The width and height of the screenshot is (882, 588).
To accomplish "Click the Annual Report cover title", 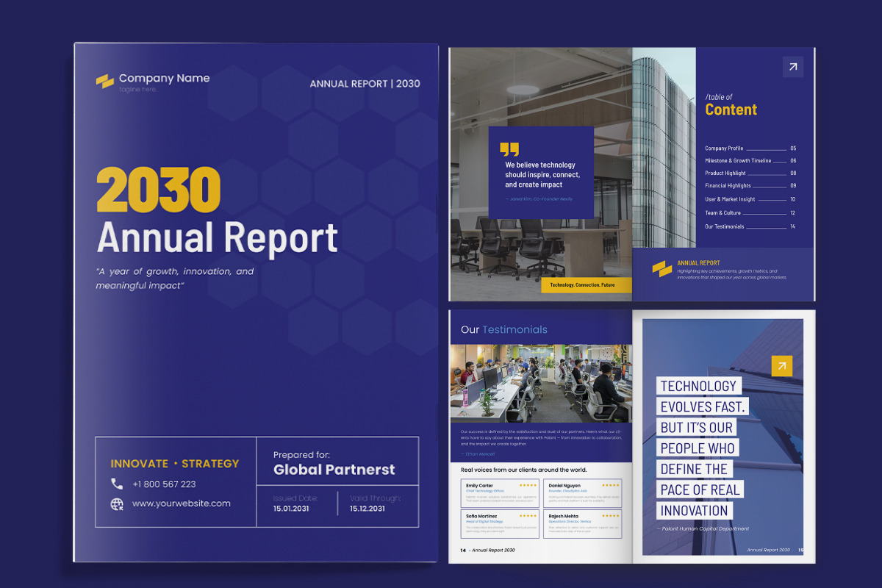I will point(217,237).
